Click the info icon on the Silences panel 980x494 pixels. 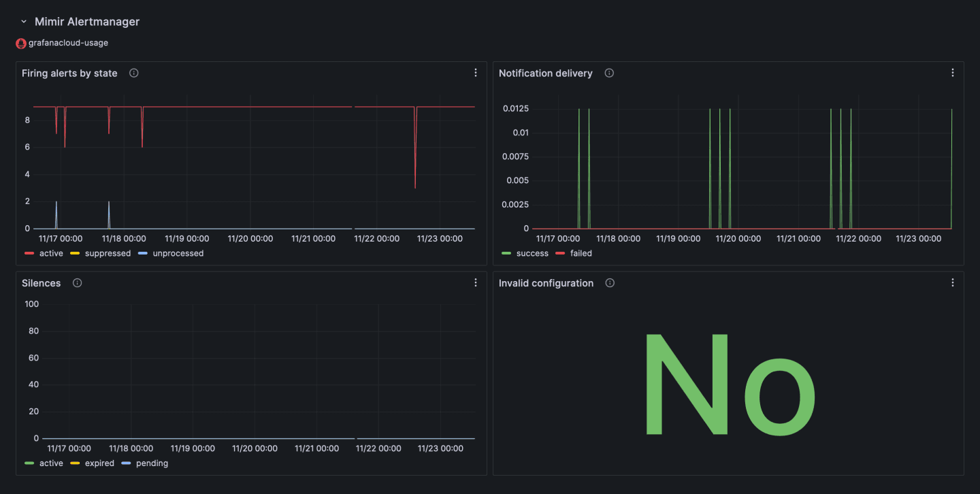pyautogui.click(x=77, y=282)
